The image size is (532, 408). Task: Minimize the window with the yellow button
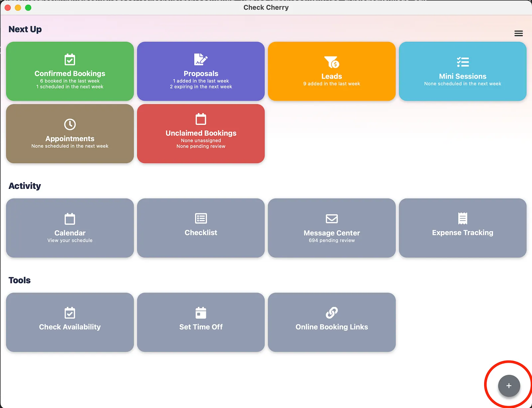[18, 8]
